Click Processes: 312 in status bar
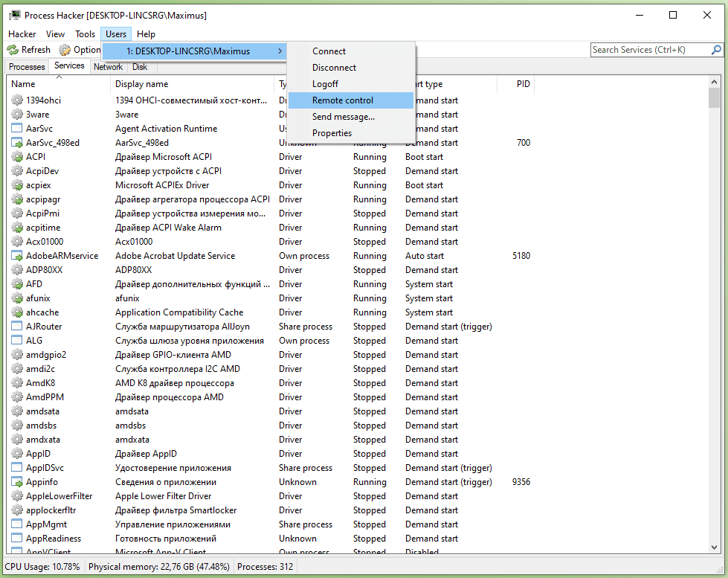The height and width of the screenshot is (578, 728). (265, 567)
